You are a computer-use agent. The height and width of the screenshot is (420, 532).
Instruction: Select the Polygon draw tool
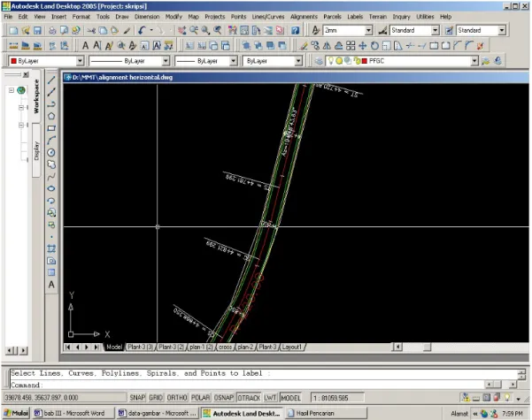(x=51, y=116)
